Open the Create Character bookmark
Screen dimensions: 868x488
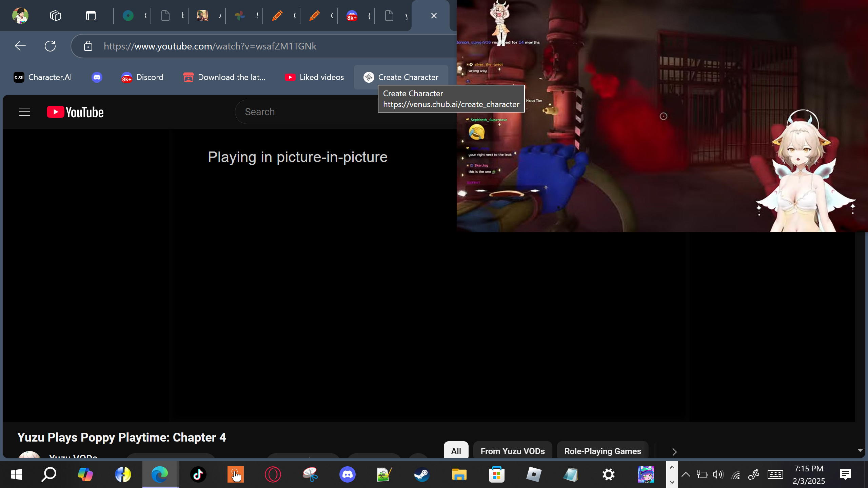tap(401, 77)
